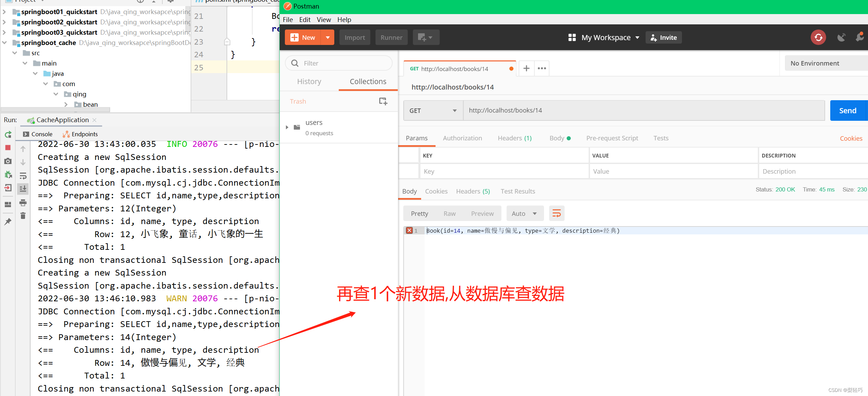
Task: Print console contents via printer icon
Action: point(23,202)
